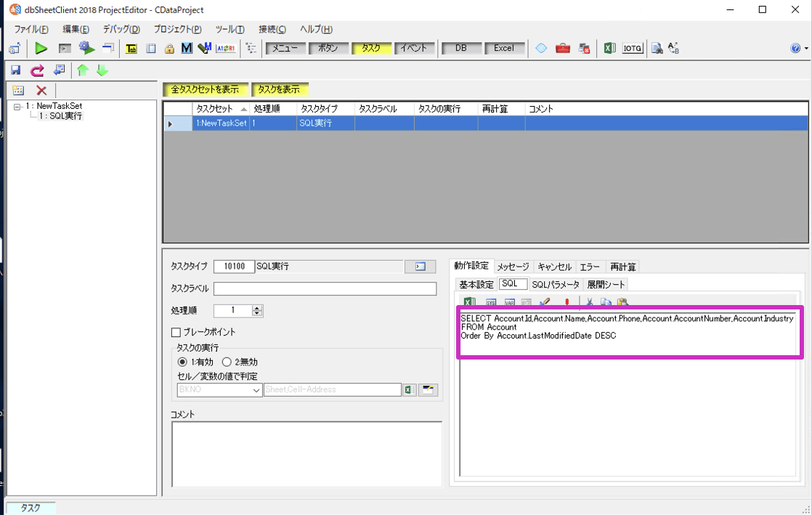This screenshot has width=812, height=515.
Task: Select the 2:無効 radio button
Action: pyautogui.click(x=227, y=362)
